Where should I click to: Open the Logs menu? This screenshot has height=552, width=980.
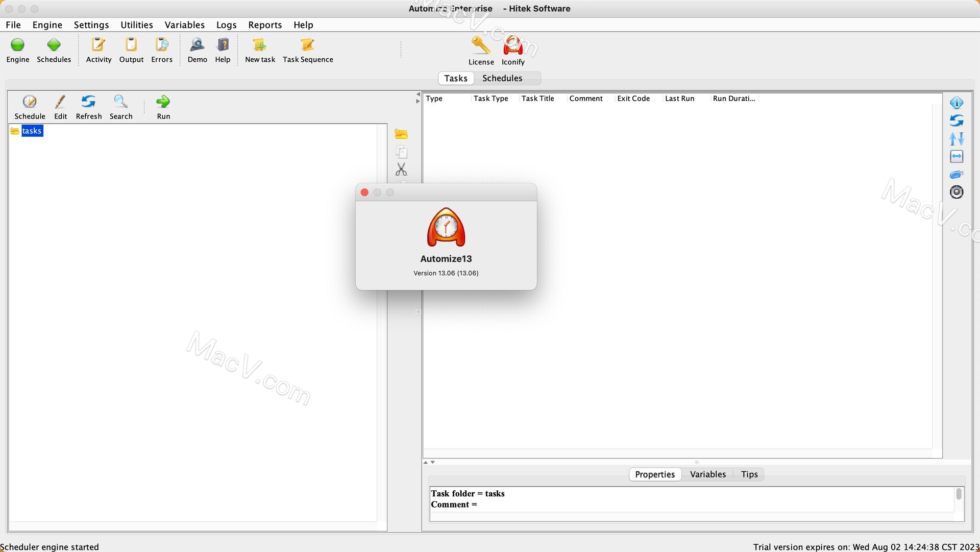(226, 25)
